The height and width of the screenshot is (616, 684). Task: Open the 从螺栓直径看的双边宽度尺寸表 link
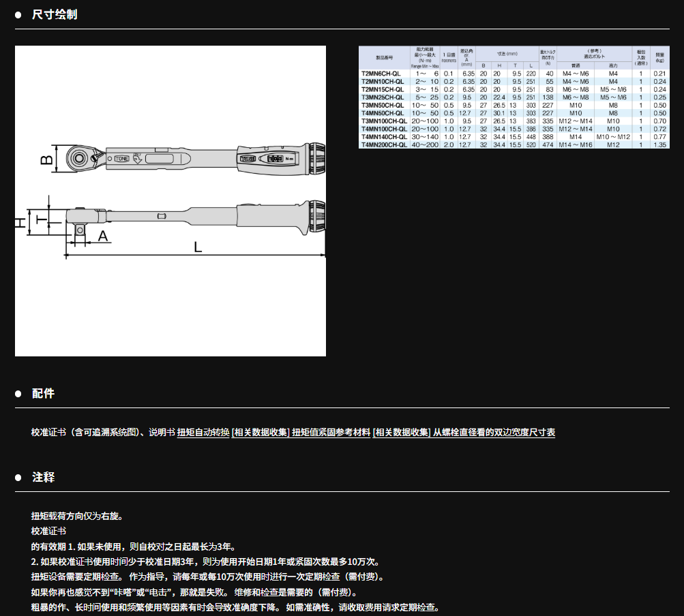tap(494, 432)
